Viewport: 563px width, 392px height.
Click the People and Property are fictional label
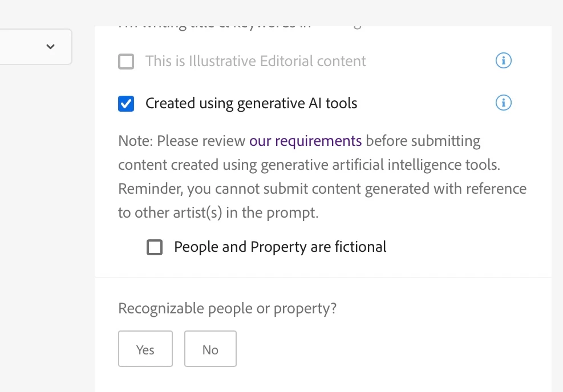click(281, 247)
